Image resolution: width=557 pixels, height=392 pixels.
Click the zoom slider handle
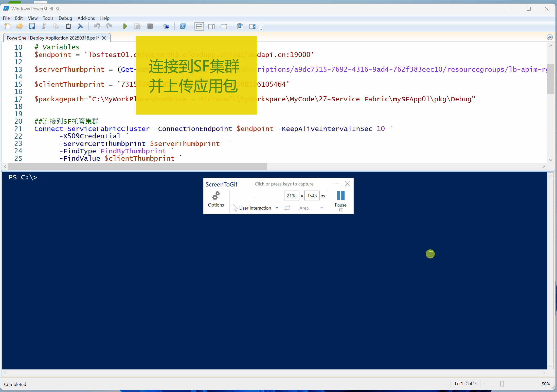click(502, 384)
